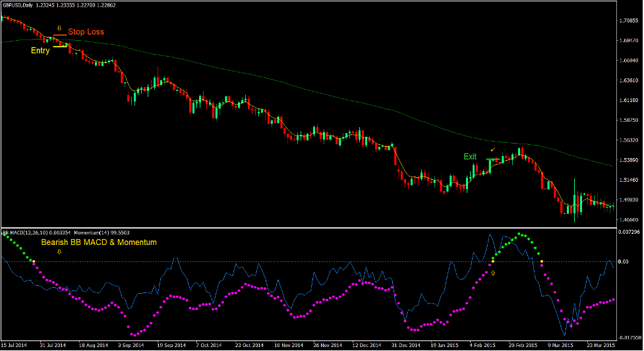The height and width of the screenshot is (351, 644).
Task: Click the Stop Loss text label
Action: pyautogui.click(x=86, y=32)
